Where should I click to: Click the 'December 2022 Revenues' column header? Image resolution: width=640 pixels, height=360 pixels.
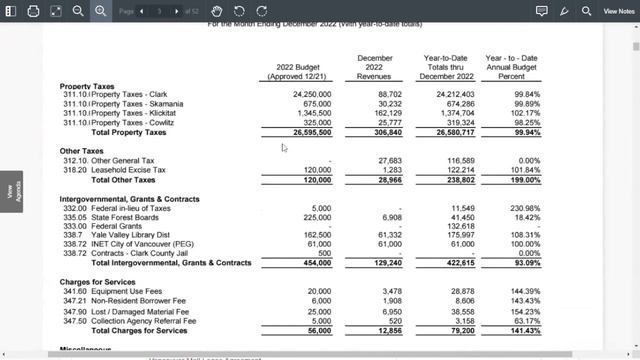[x=374, y=67]
